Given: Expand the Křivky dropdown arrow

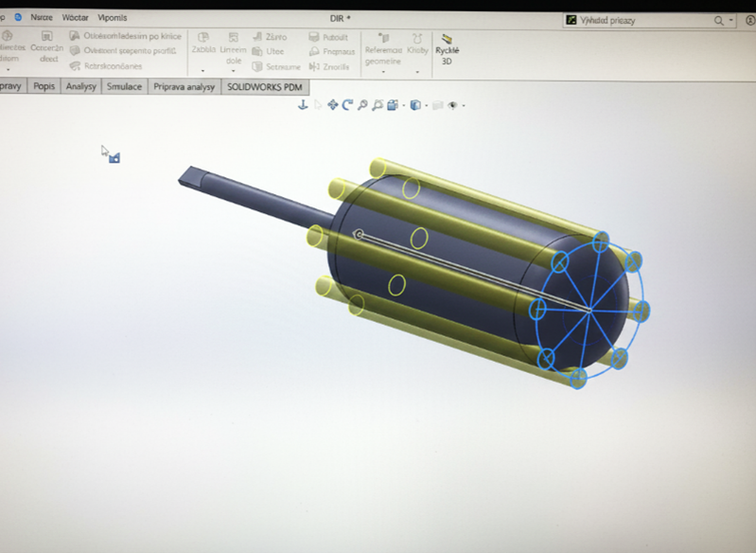Looking at the screenshot, I should point(417,71).
